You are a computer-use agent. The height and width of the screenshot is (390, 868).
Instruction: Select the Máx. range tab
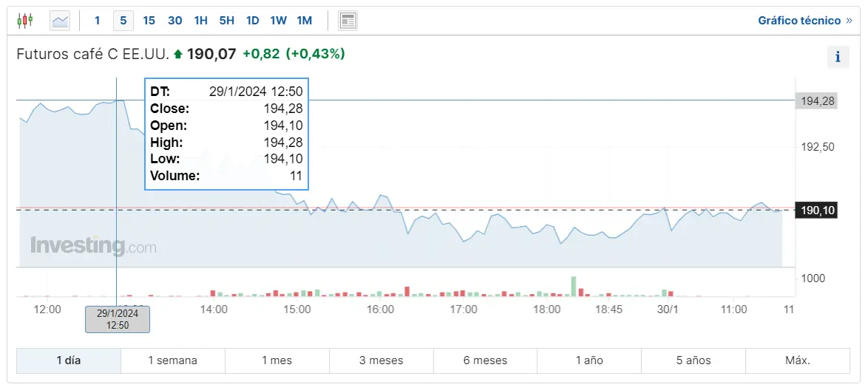[798, 360]
